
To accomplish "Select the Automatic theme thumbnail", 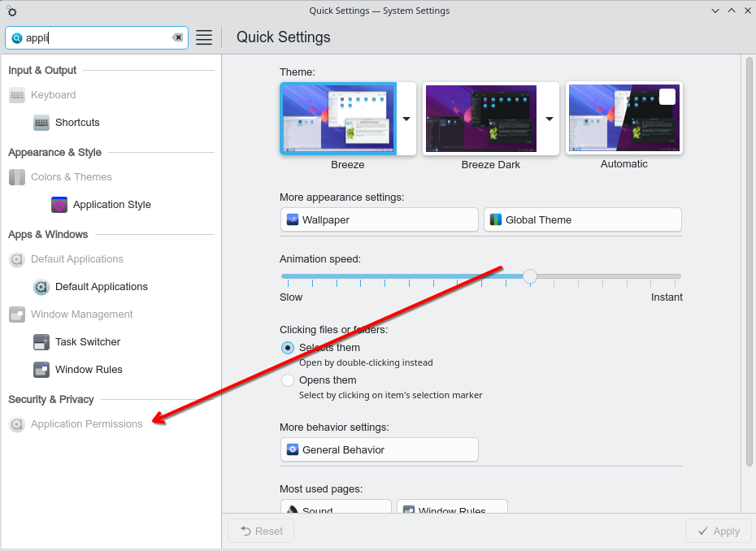I will click(624, 119).
